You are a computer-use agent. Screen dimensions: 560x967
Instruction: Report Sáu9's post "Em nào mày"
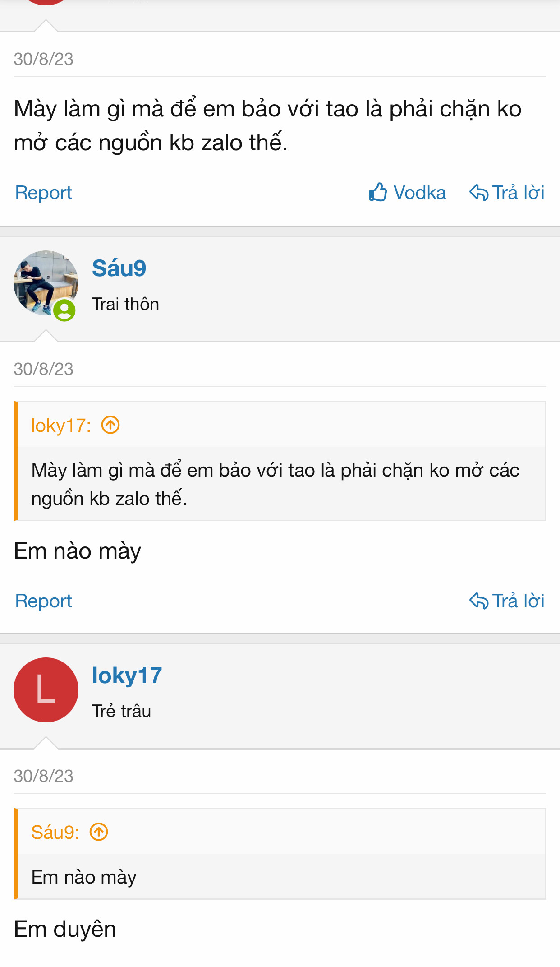tap(43, 601)
